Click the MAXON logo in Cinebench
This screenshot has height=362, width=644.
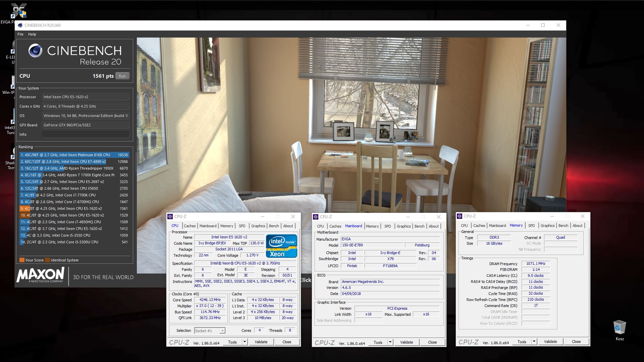coord(40,275)
